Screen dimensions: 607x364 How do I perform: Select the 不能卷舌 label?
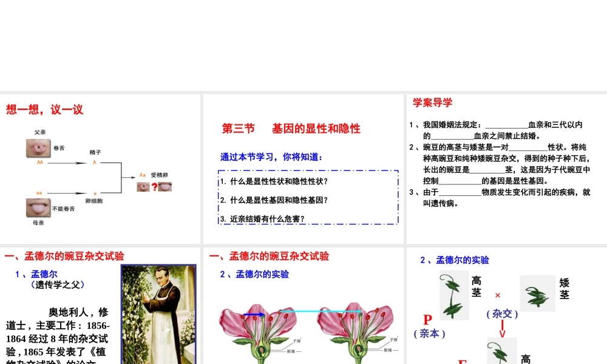point(63,209)
